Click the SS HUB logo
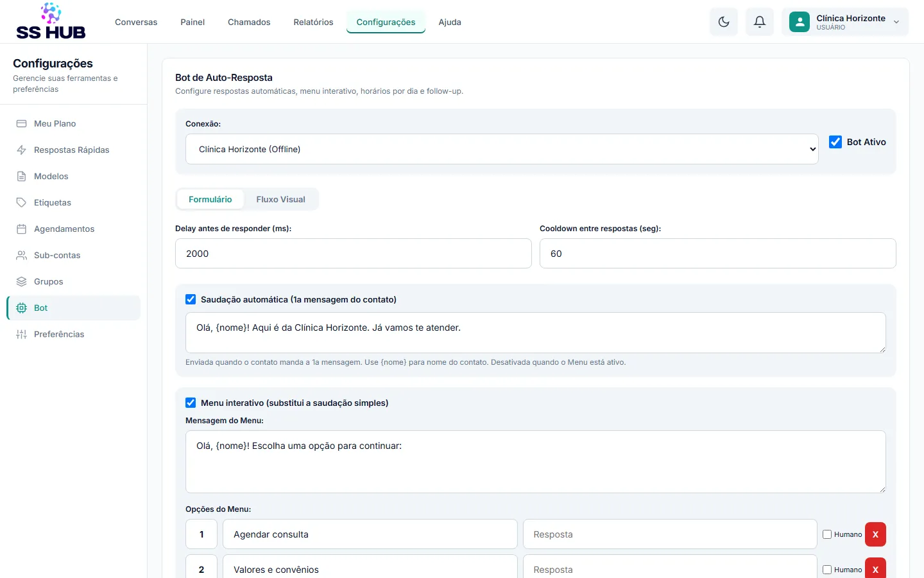The width and height of the screenshot is (924, 578). (51, 21)
